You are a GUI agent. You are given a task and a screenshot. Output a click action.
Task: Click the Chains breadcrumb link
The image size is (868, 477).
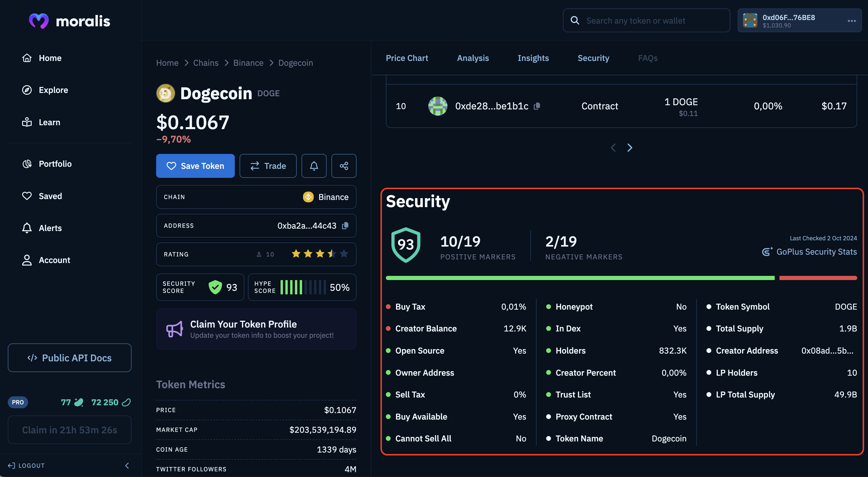(x=205, y=62)
